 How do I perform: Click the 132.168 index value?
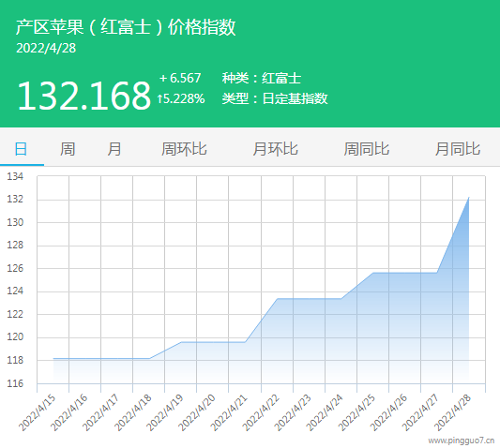[x=83, y=96]
